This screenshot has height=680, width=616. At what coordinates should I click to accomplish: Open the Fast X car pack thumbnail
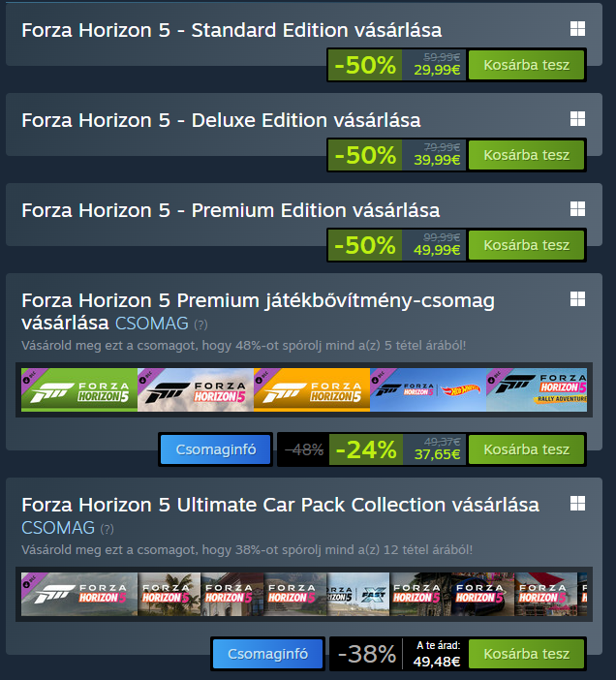click(x=358, y=594)
